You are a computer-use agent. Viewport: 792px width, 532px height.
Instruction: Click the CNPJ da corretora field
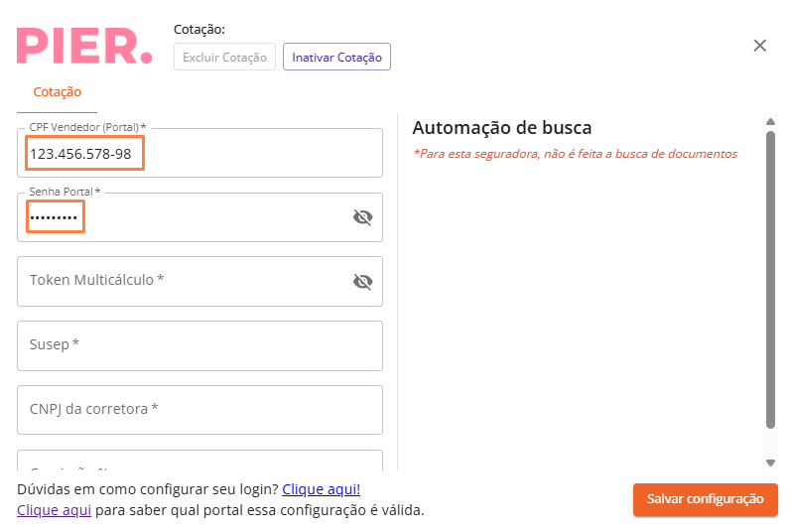click(198, 409)
